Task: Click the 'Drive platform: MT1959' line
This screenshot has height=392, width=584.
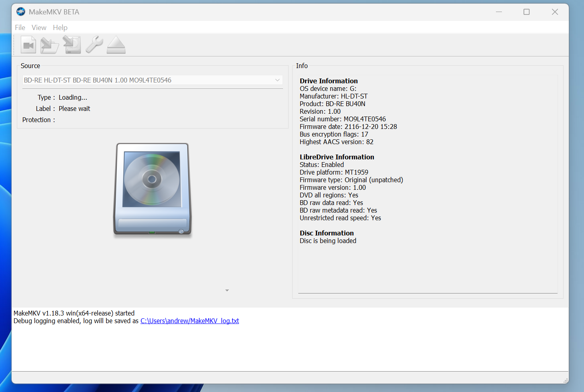Action: pos(334,172)
